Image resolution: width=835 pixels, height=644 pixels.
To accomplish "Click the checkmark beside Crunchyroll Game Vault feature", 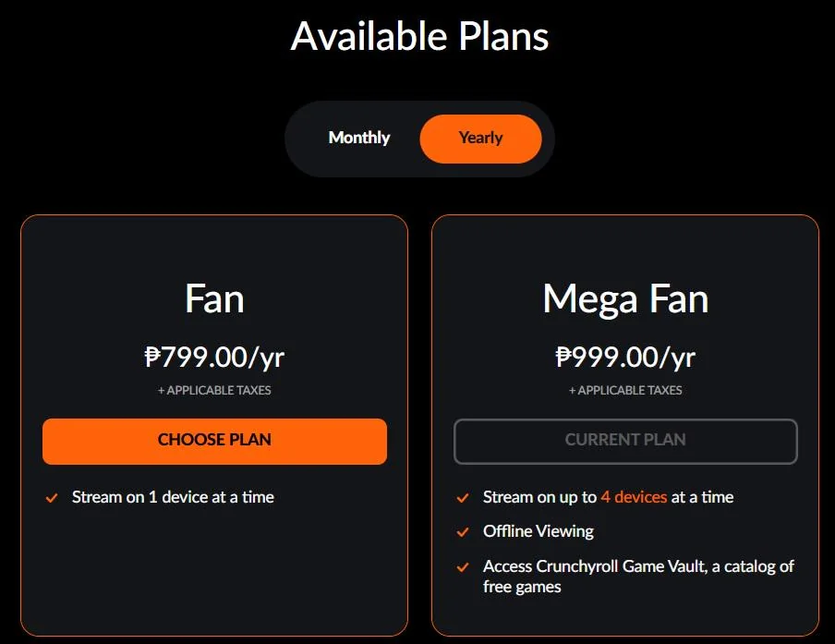I will click(463, 566).
